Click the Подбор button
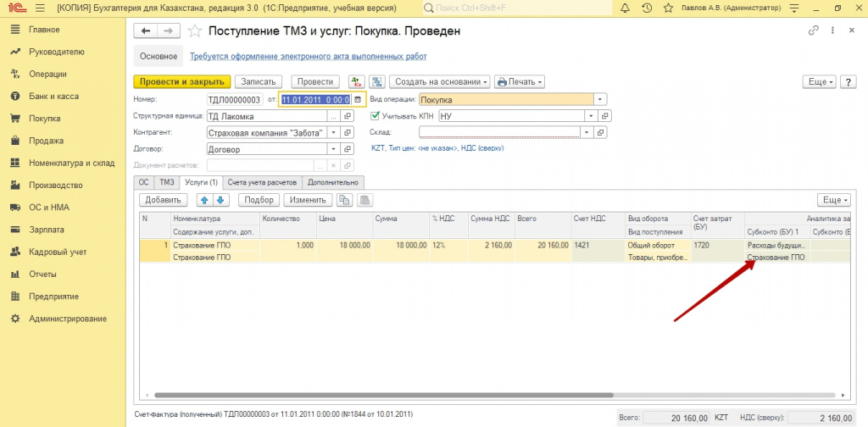This screenshot has height=427, width=868. [259, 200]
